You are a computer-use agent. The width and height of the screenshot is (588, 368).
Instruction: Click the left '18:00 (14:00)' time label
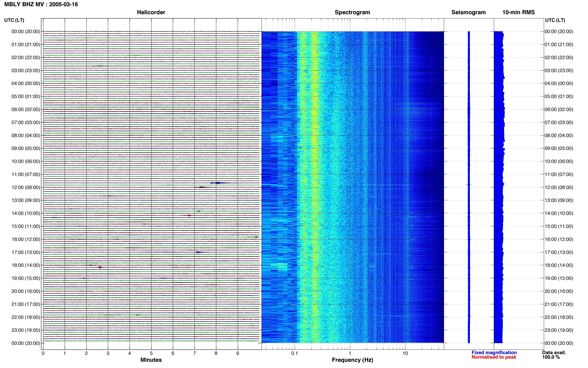pyautogui.click(x=26, y=265)
